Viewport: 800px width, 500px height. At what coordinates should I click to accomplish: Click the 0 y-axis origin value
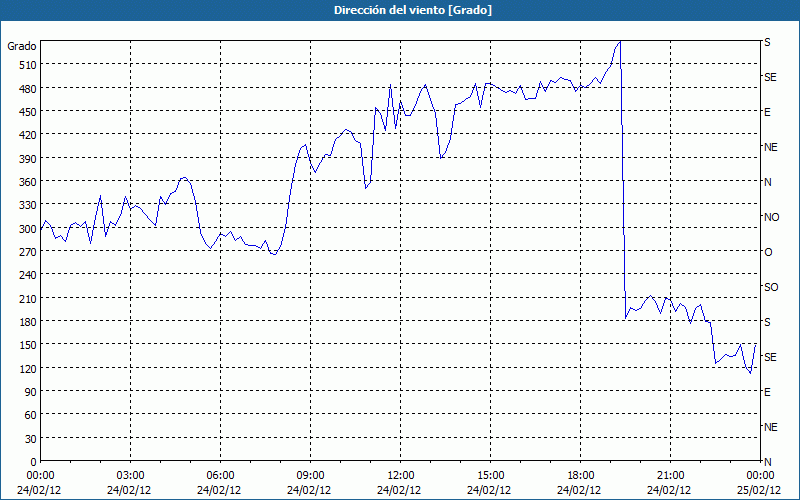coord(34,462)
